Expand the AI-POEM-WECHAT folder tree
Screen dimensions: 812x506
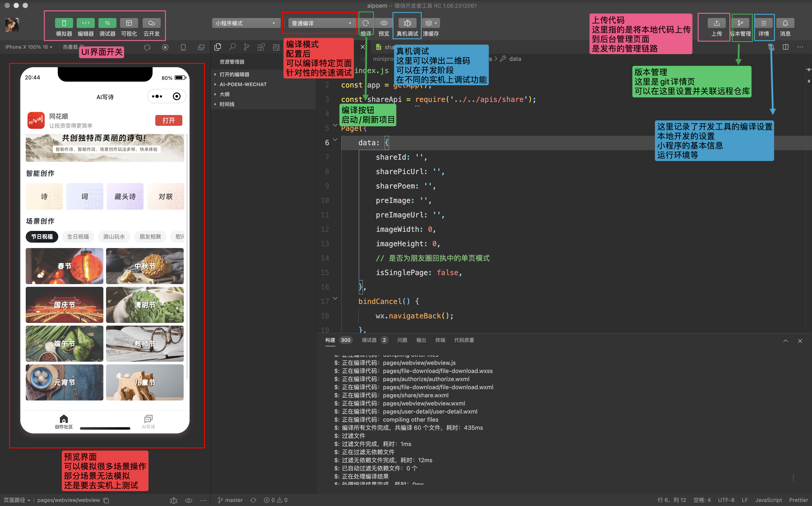(x=243, y=84)
